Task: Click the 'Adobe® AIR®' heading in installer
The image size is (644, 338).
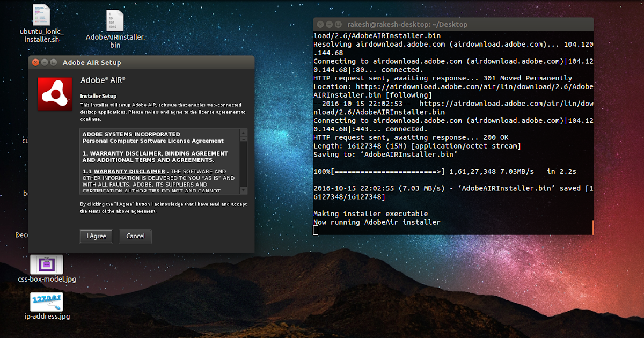Action: [x=103, y=80]
